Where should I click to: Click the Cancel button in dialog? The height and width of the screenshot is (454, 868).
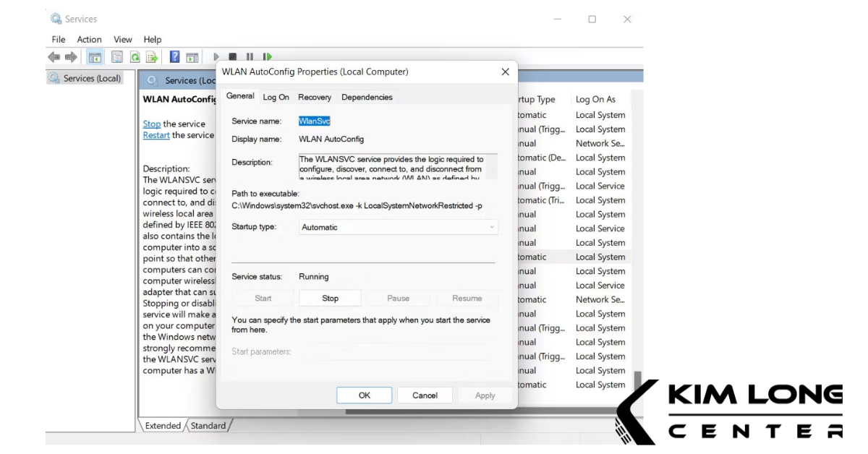(425, 395)
